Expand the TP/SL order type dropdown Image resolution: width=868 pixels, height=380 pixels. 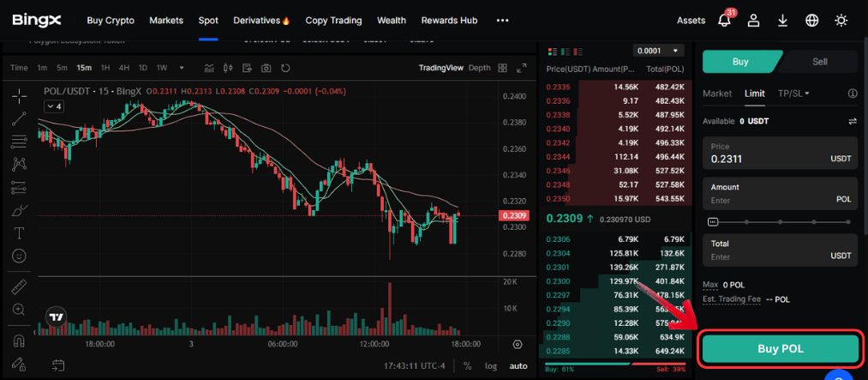point(793,93)
